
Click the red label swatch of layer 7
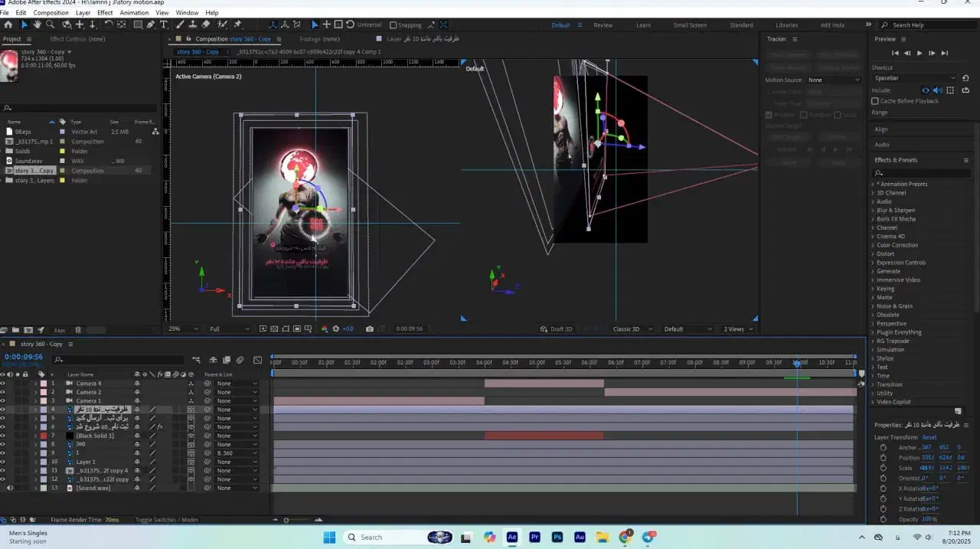tap(44, 436)
